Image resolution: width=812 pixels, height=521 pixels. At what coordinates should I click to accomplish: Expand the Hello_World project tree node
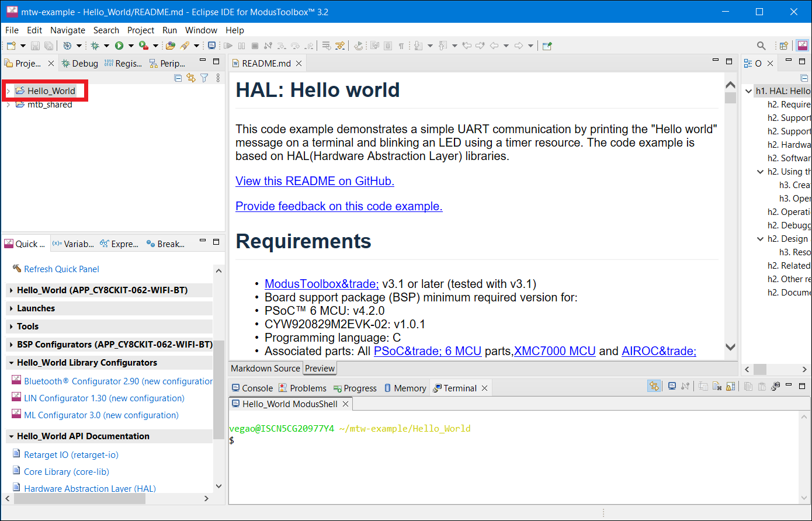(8, 91)
